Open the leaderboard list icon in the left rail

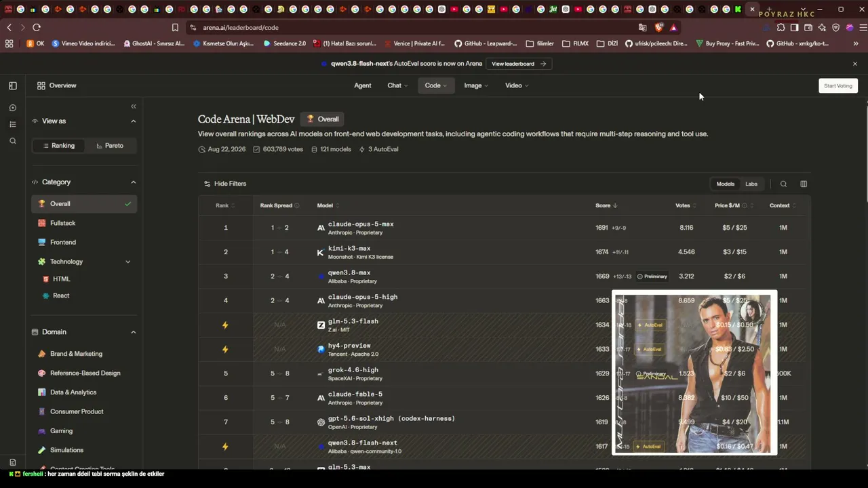tap(13, 124)
